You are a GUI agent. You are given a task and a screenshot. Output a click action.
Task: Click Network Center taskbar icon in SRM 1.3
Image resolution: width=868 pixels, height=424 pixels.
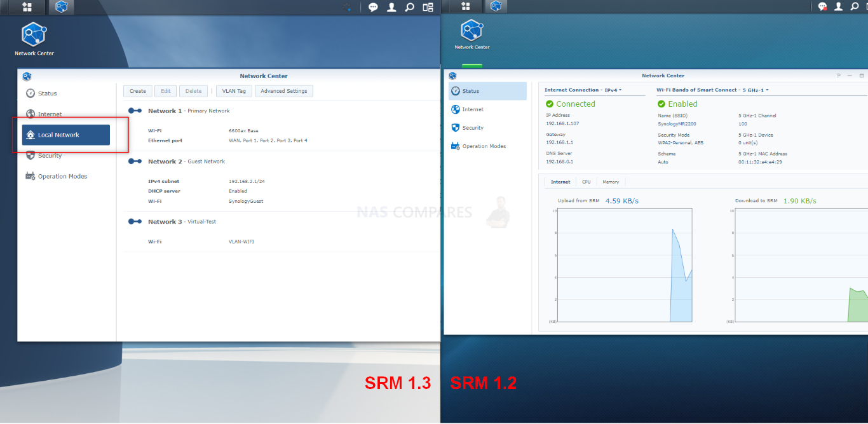(61, 7)
